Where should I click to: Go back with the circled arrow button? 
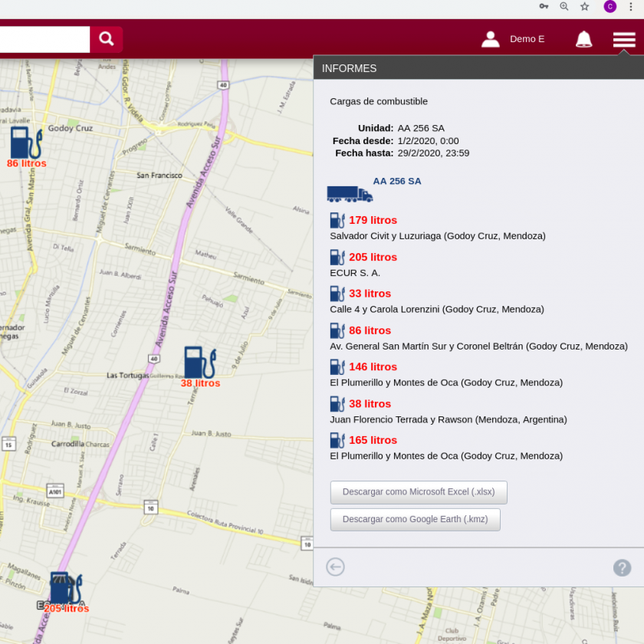[335, 567]
